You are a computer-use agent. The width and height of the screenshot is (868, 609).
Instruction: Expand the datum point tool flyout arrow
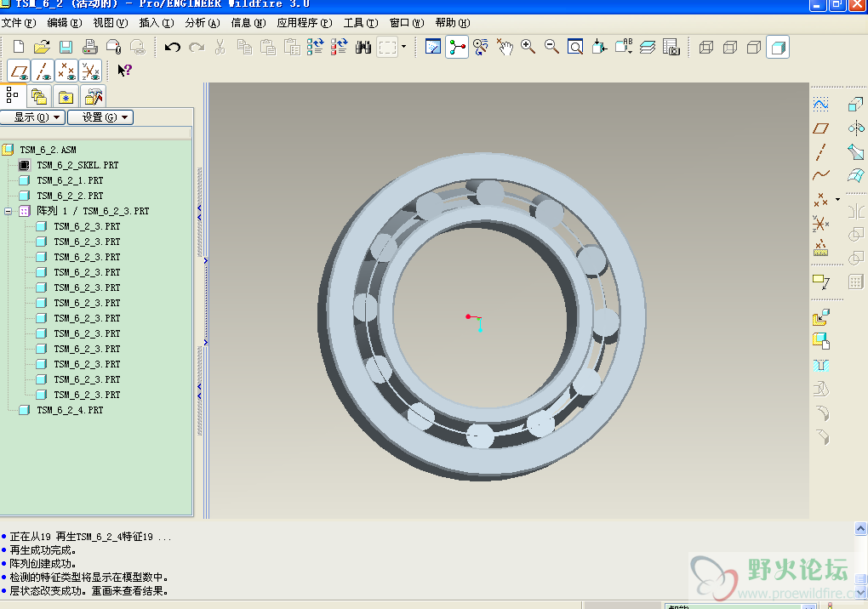pyautogui.click(x=837, y=200)
